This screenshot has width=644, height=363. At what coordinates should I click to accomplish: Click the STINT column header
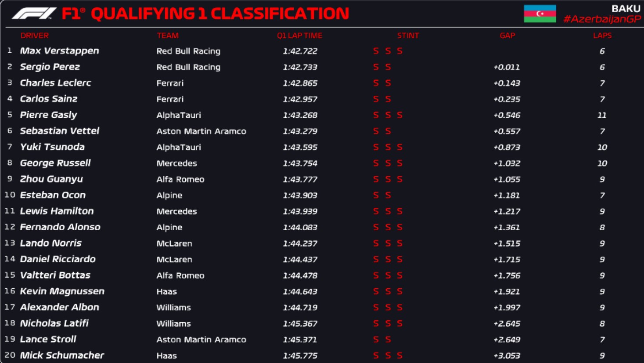pyautogui.click(x=408, y=36)
